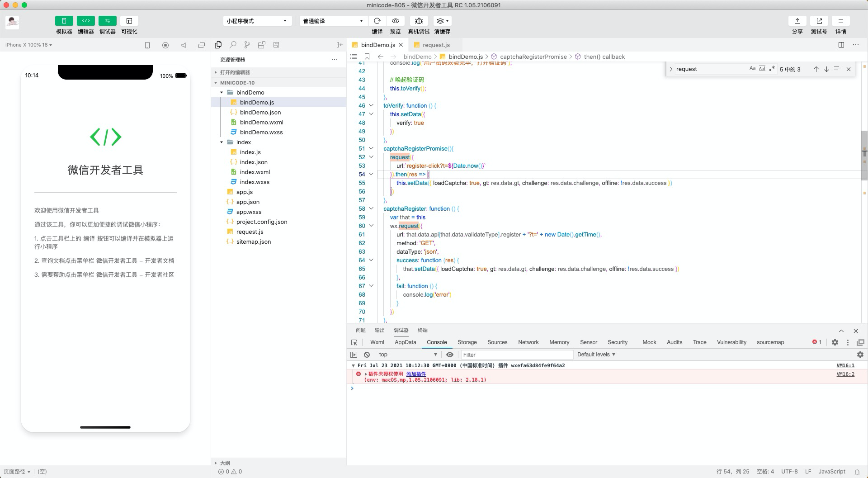Go to next find match
The image size is (868, 478).
[826, 69]
